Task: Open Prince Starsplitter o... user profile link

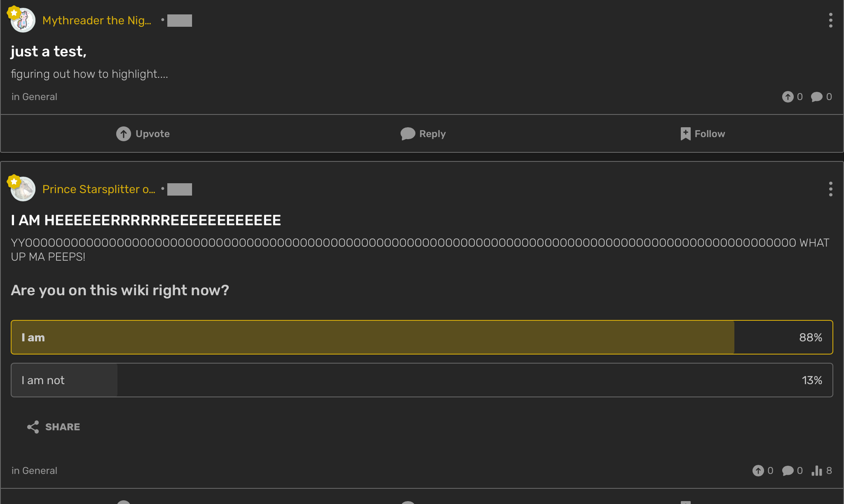Action: pos(99,189)
